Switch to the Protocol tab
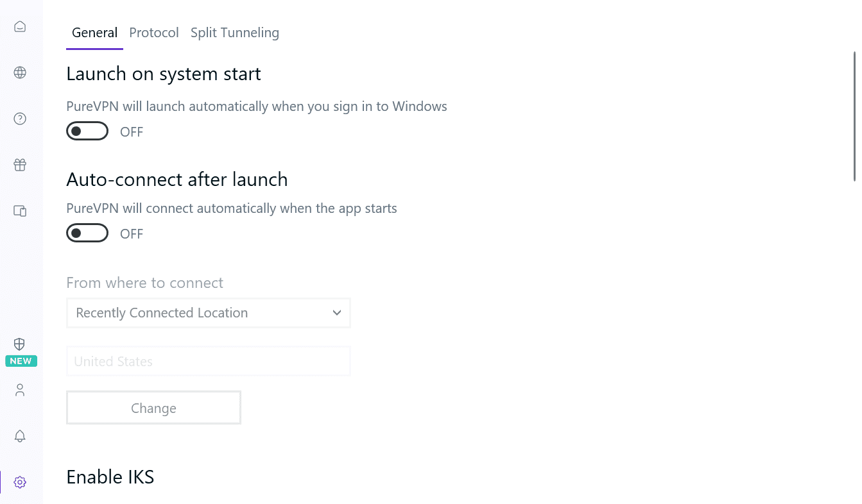Screen dimensions: 862x504 (x=154, y=33)
